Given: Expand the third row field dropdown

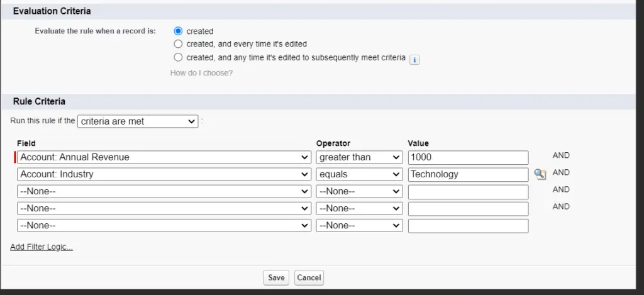Looking at the screenshot, I should pyautogui.click(x=164, y=191).
